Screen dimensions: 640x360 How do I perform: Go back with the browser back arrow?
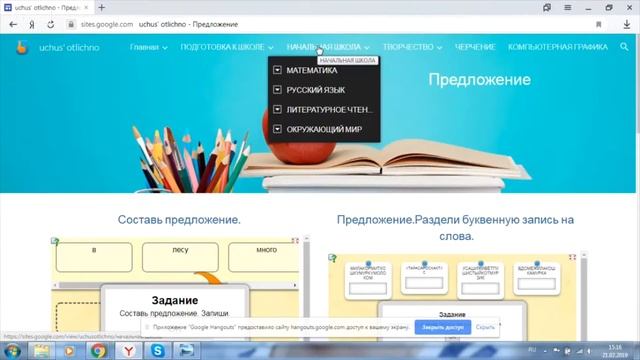[x=13, y=24]
